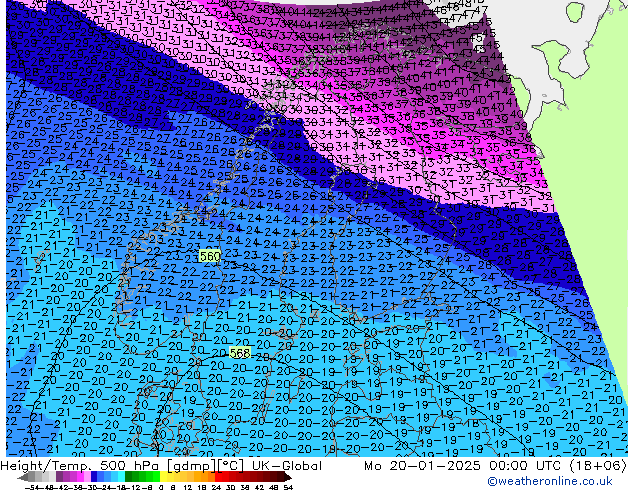Click the 'Mo 20-01-2025 00:00 UTC' date text

coord(464,466)
